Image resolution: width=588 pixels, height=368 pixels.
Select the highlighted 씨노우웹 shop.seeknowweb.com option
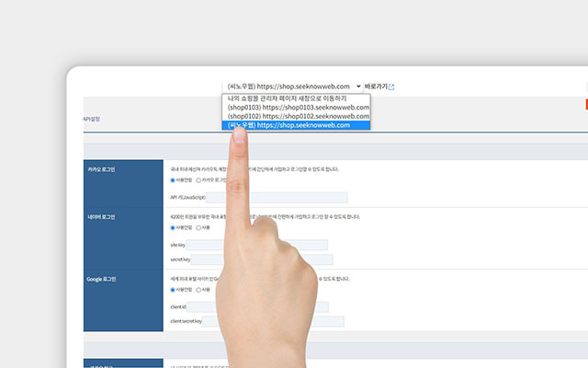coord(298,125)
